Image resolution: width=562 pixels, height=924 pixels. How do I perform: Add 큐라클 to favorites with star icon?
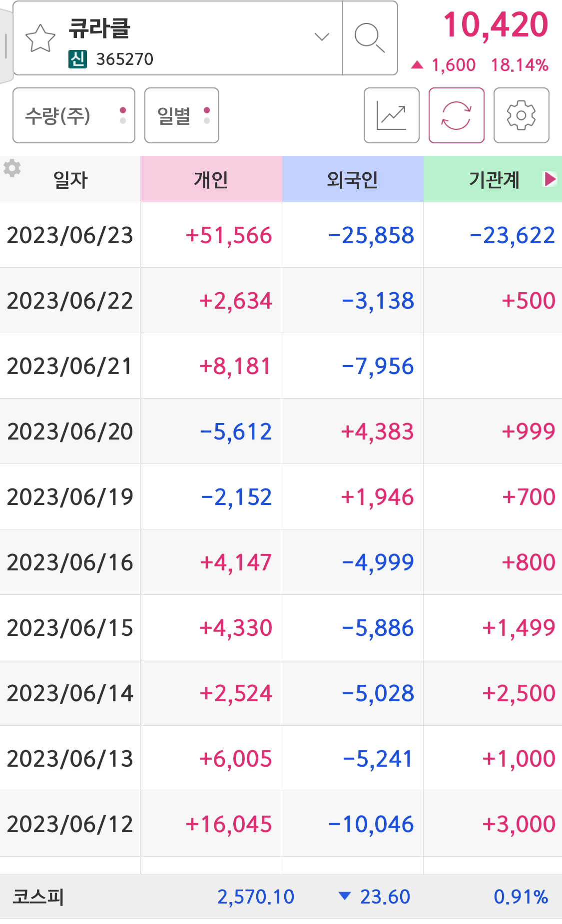(x=40, y=38)
